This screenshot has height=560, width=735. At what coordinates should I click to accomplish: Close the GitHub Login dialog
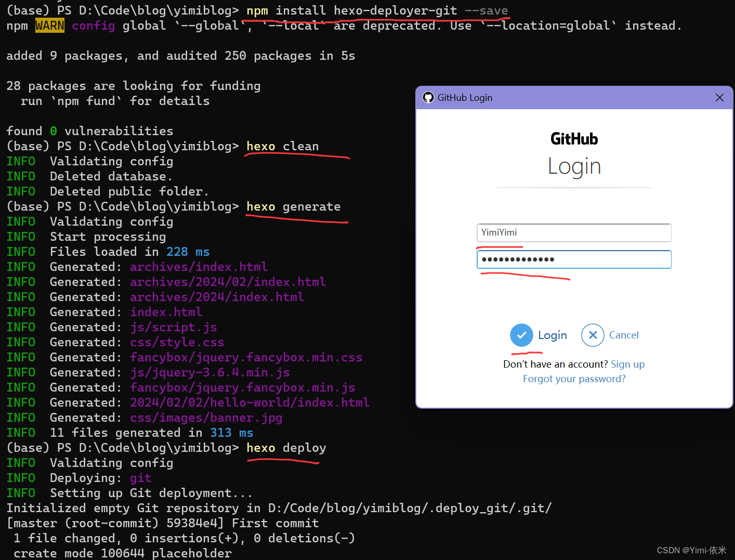click(x=719, y=98)
